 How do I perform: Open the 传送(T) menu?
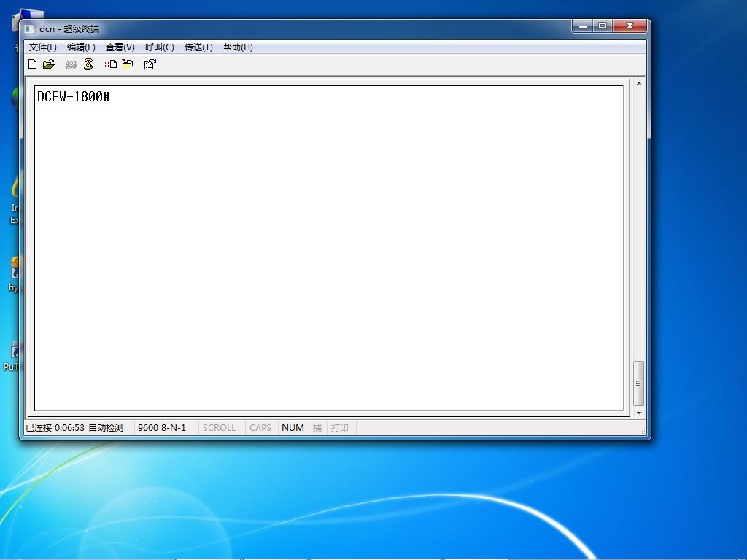[x=198, y=47]
